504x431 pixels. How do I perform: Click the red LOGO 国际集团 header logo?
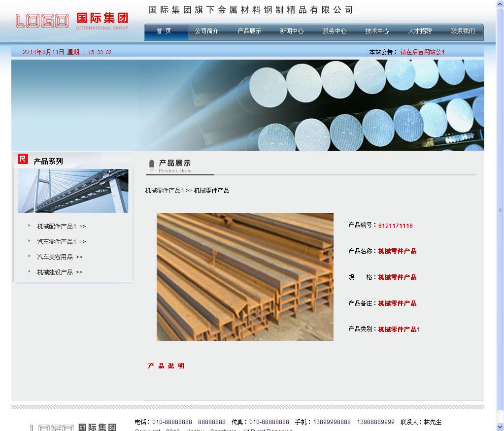click(x=72, y=21)
